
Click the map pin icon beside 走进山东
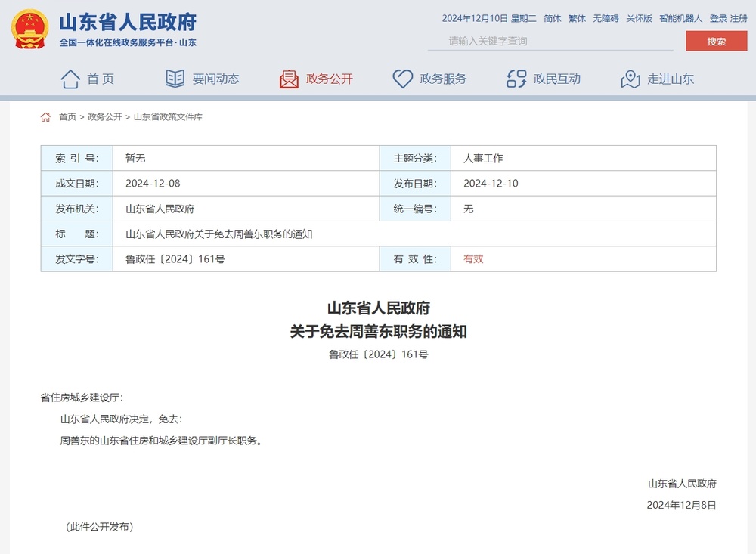pos(631,79)
